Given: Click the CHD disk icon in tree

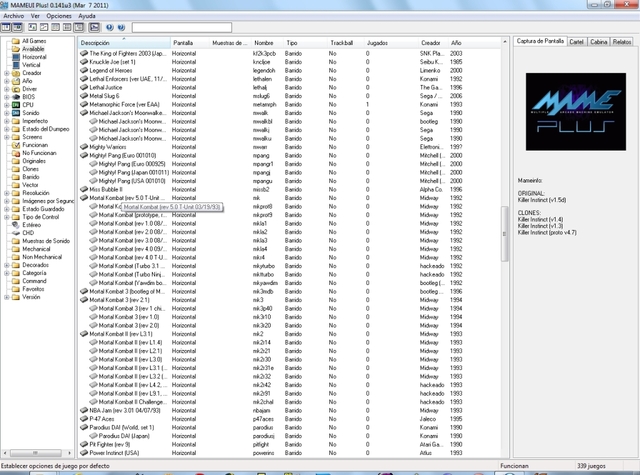Looking at the screenshot, I should point(16,233).
